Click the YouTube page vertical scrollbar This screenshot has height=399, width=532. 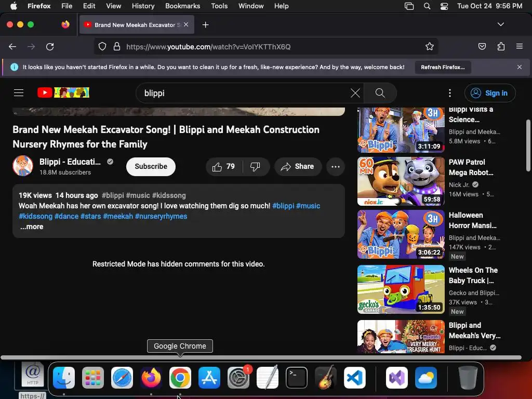(528, 145)
